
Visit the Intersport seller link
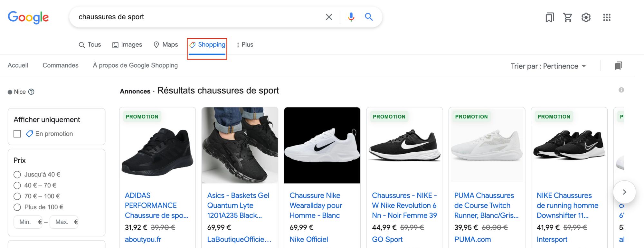tap(552, 240)
